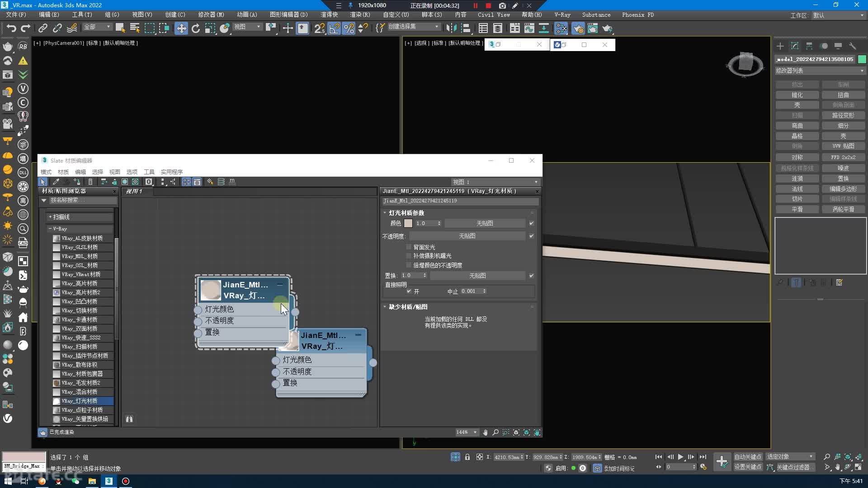Toggle the Angle Snap icon
868x488 pixels.
(x=334, y=28)
